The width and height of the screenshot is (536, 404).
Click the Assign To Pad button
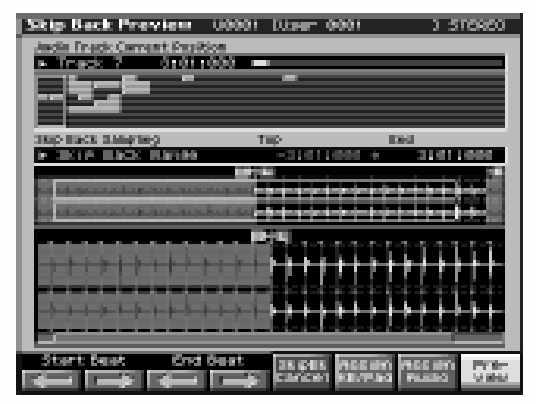point(427,372)
